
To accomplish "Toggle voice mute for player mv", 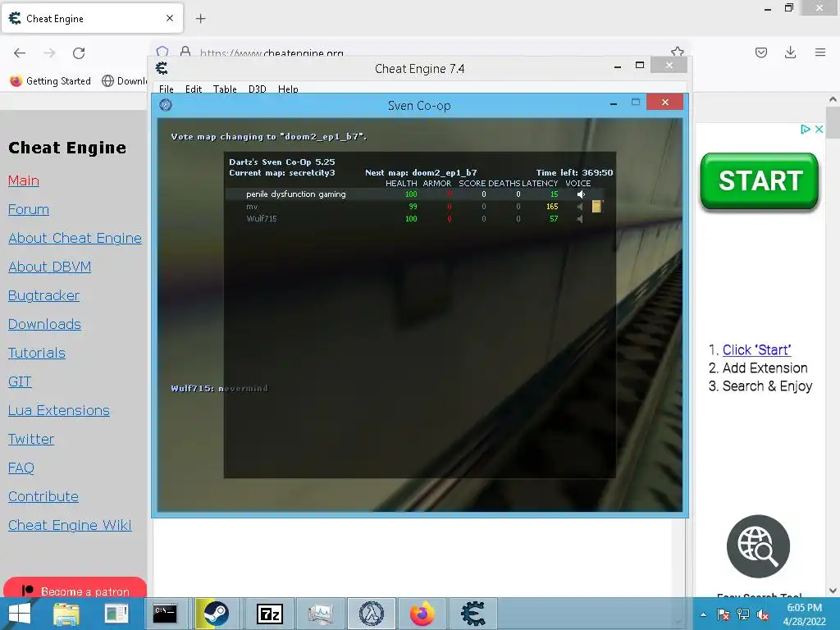I will (580, 207).
